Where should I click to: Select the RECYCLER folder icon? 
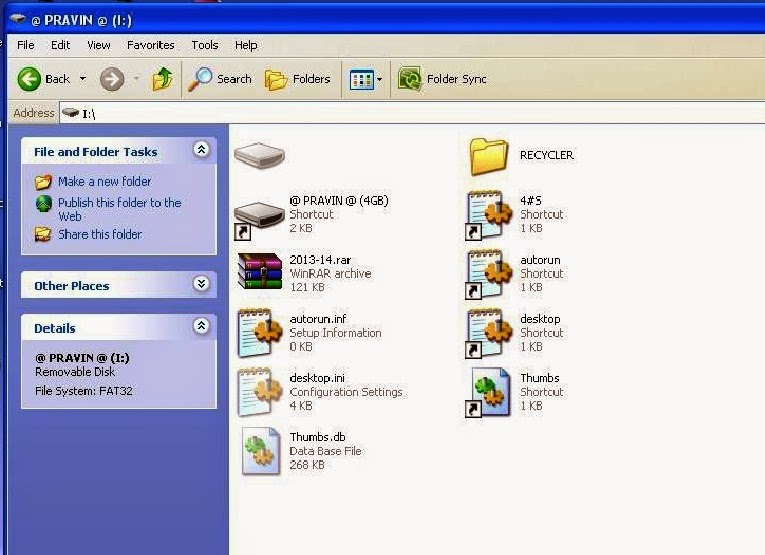[x=488, y=156]
